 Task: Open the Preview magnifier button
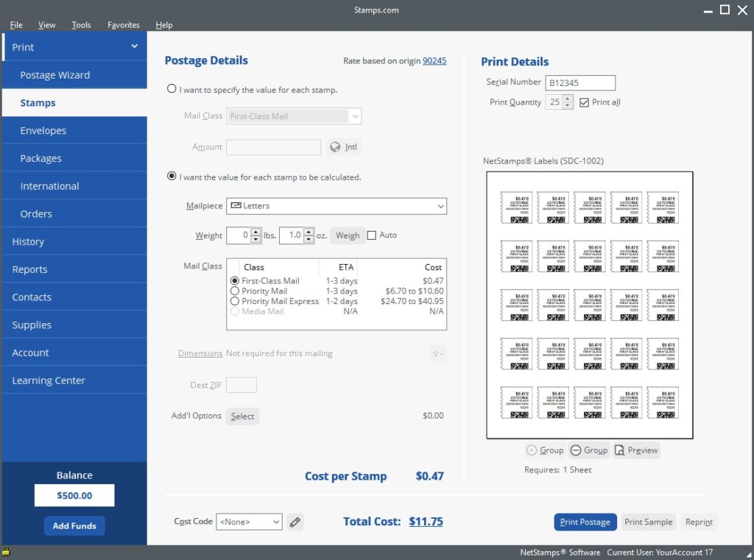(635, 450)
